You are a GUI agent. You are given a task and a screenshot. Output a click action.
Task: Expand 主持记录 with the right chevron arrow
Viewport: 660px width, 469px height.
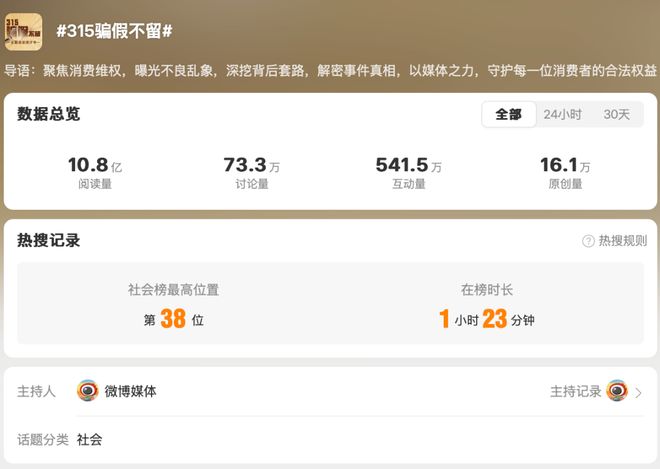(639, 393)
